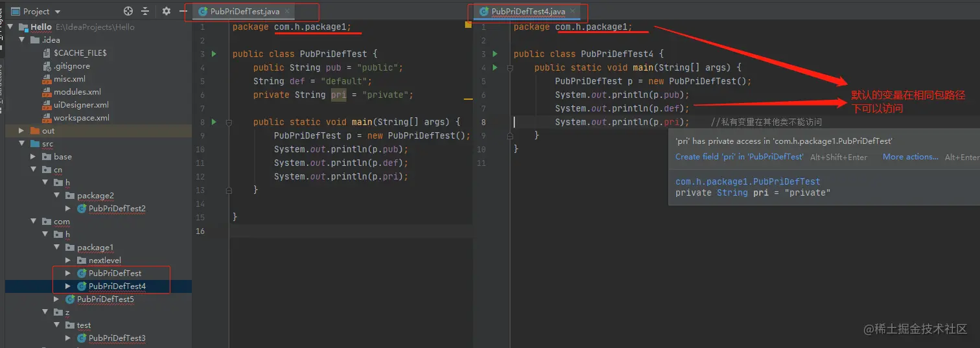Click fold end marker at line 13 in PubPriDefTest.java
980x348 pixels.
[x=228, y=190]
